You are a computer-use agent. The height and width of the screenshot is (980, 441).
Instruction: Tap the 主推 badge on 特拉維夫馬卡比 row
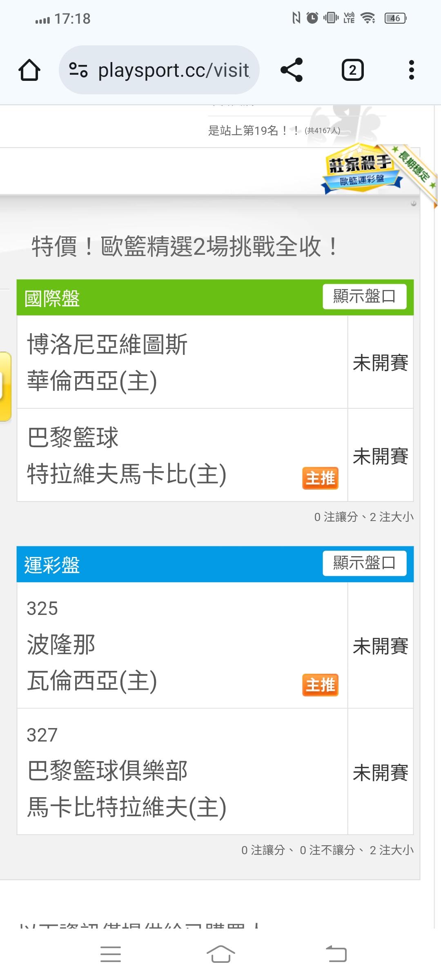coord(321,478)
